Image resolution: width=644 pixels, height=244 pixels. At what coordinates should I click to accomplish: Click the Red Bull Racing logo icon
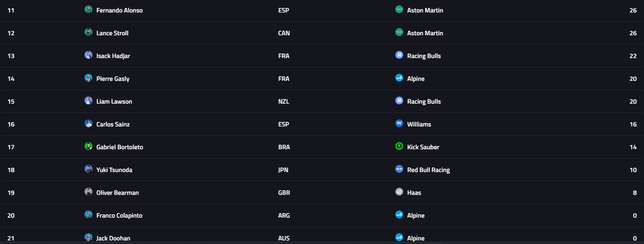coord(399,169)
